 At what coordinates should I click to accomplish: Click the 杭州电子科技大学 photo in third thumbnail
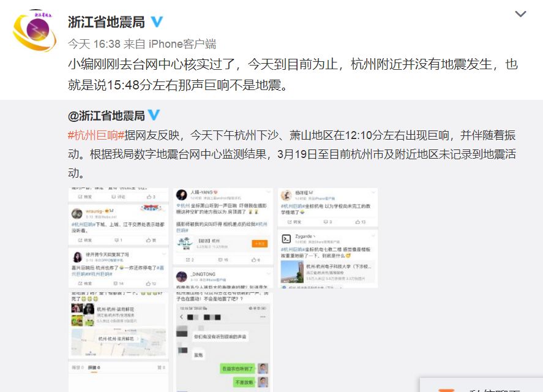(292, 272)
